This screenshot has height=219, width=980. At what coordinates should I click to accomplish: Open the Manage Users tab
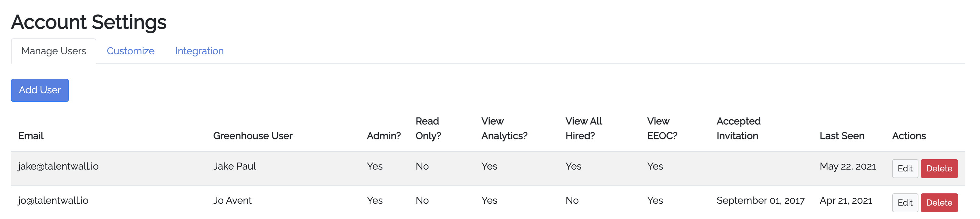click(x=54, y=51)
